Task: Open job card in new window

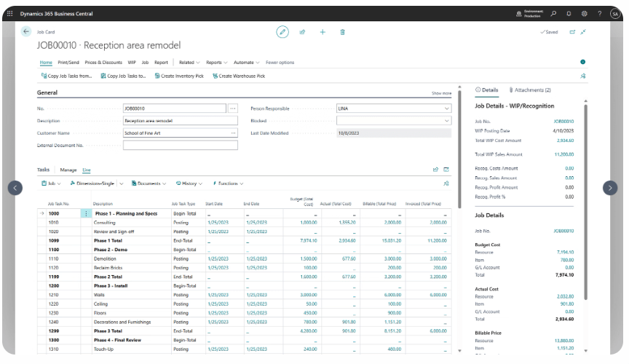Action: [x=572, y=32]
